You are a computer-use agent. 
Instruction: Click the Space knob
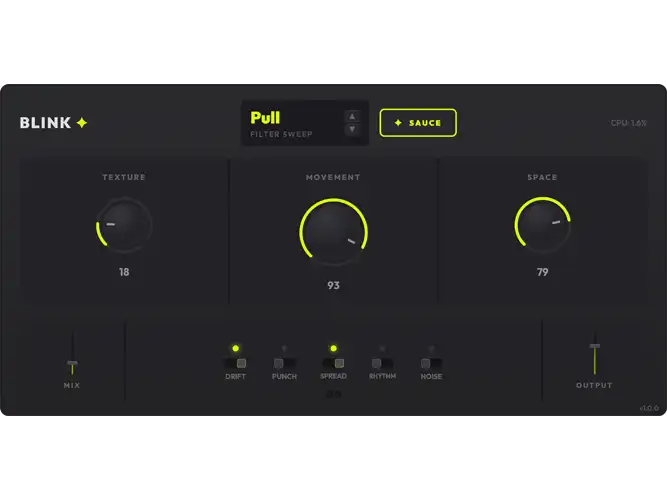(542, 225)
